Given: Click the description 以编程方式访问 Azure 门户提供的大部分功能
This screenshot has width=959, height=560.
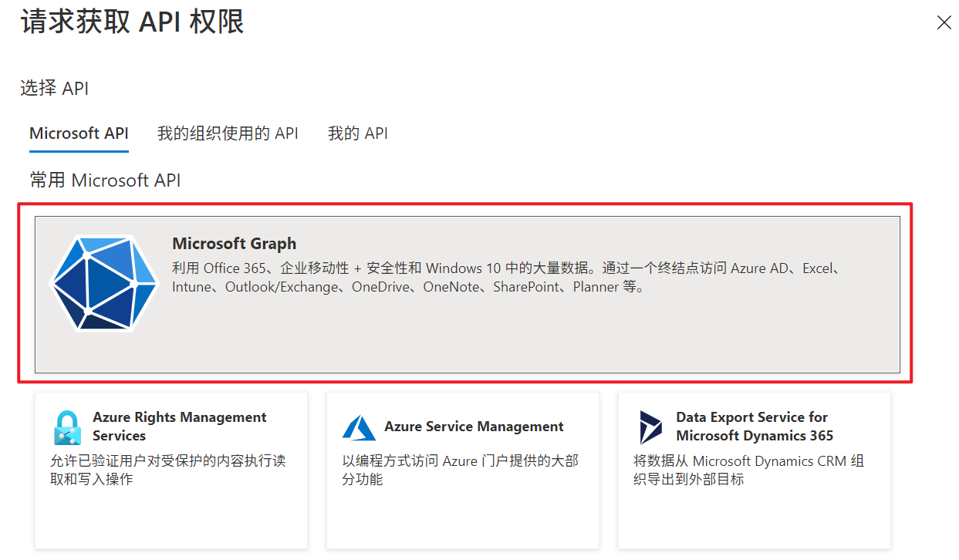Looking at the screenshot, I should click(x=461, y=471).
